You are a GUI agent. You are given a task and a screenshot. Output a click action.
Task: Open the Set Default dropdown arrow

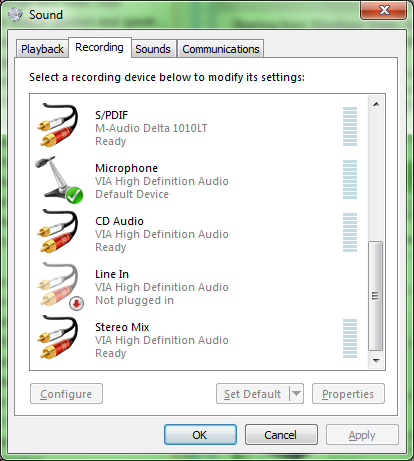point(296,394)
